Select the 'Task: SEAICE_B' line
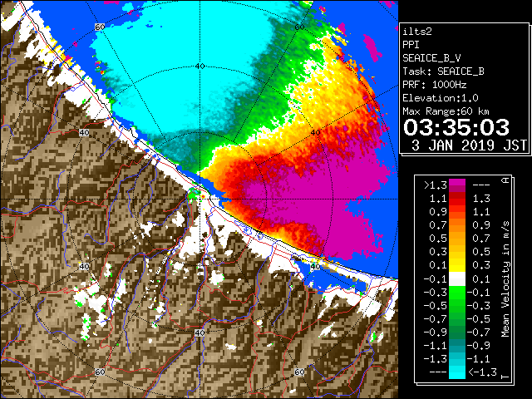The width and height of the screenshot is (532, 399). click(443, 71)
